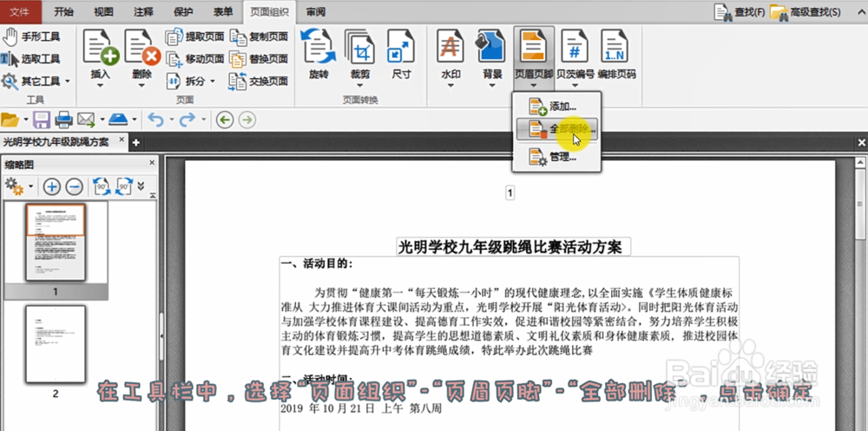The height and width of the screenshot is (431, 868).
Task: Open the 文件 file menu
Action: point(21,11)
